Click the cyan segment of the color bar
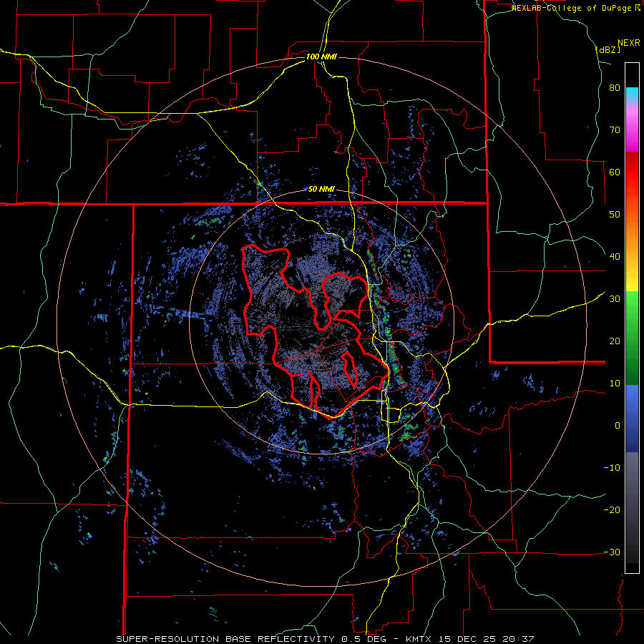 pyautogui.click(x=632, y=93)
